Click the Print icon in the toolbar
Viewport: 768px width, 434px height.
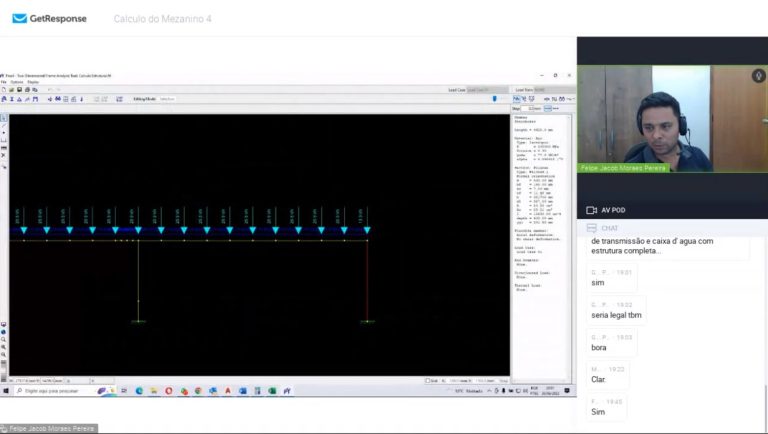(25, 89)
